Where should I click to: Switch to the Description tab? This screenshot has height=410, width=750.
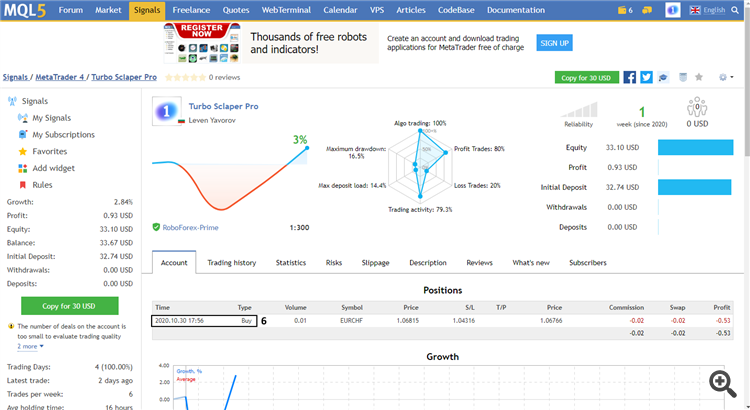tap(428, 263)
